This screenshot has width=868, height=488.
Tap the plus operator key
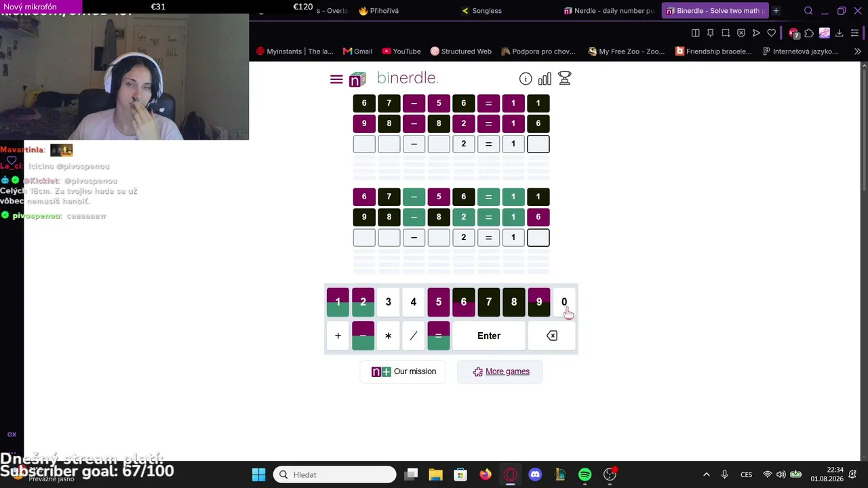(x=338, y=335)
